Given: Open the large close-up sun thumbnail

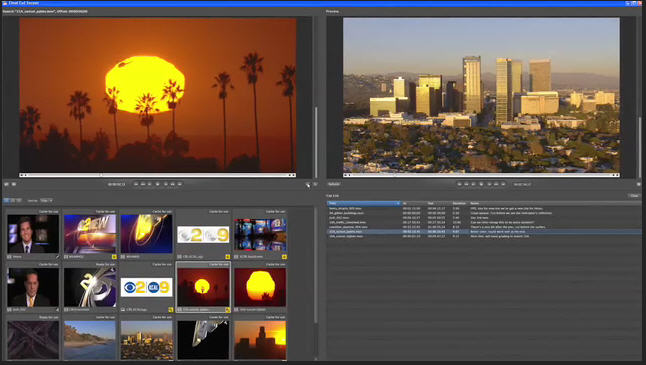Looking at the screenshot, I should click(260, 287).
